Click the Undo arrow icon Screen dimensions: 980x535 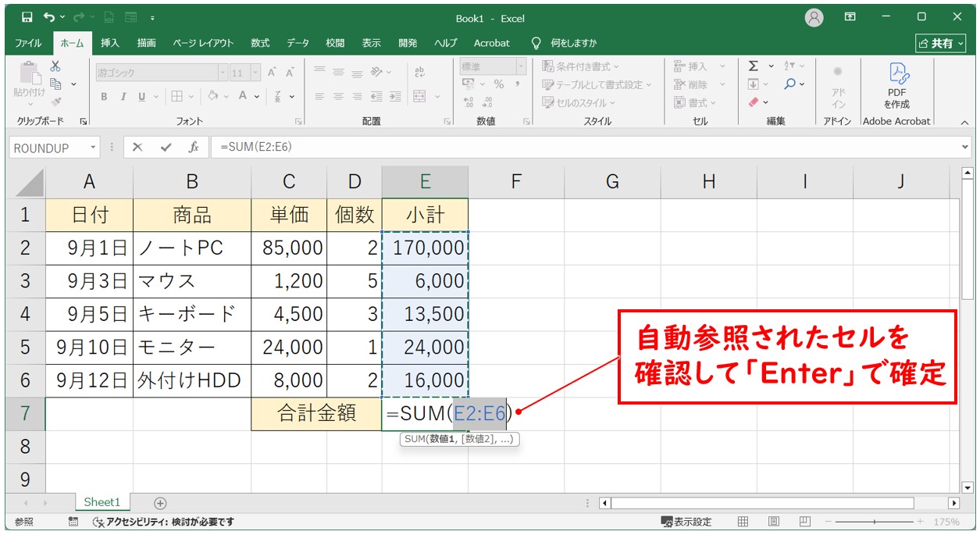(50, 17)
